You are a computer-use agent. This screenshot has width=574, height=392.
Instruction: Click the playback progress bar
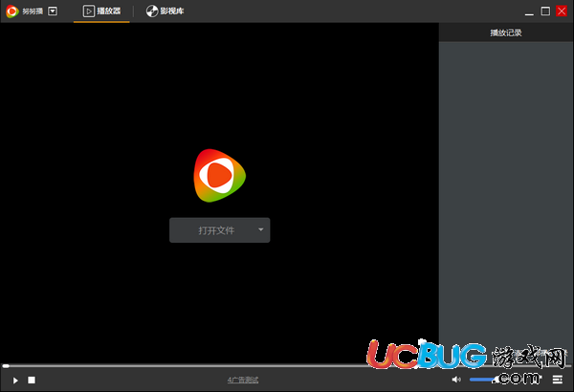pos(285,365)
